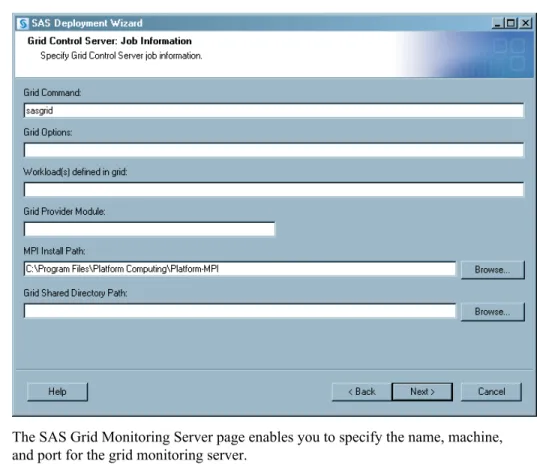Click the 'Grid Options:' label

(x=48, y=133)
